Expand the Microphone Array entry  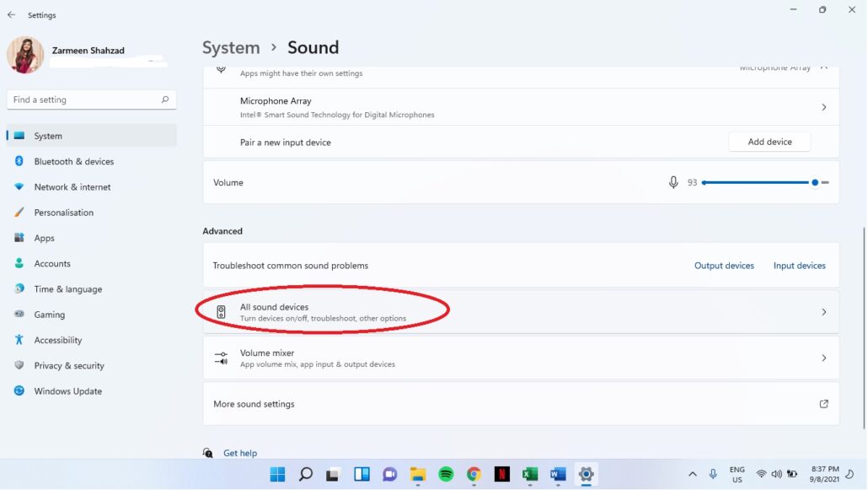click(x=823, y=107)
